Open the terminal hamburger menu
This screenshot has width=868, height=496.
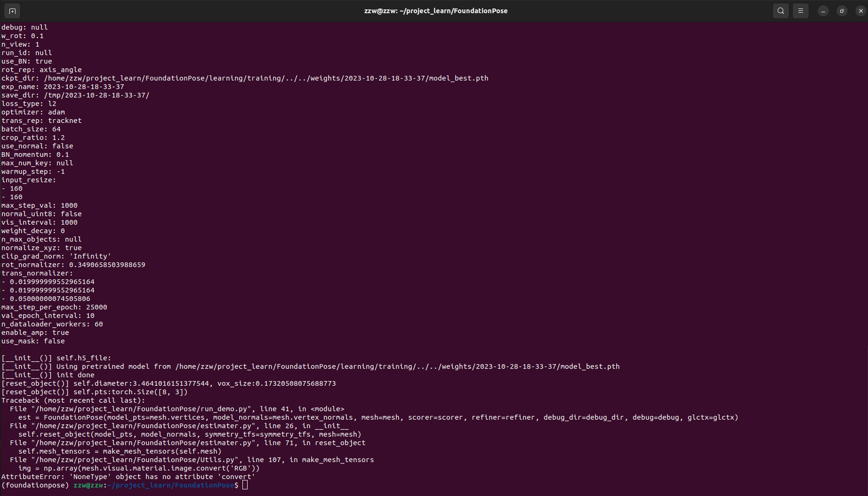(x=800, y=11)
